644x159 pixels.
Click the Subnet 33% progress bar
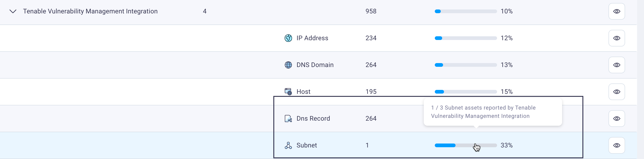coord(465,145)
